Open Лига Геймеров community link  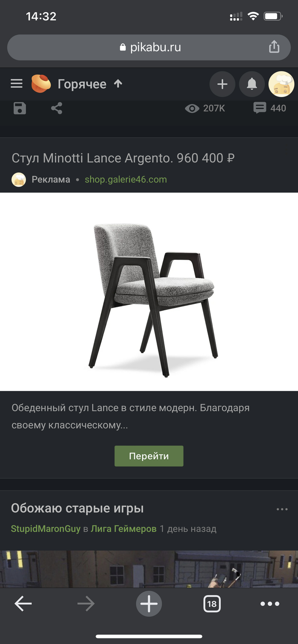pyautogui.click(x=123, y=529)
